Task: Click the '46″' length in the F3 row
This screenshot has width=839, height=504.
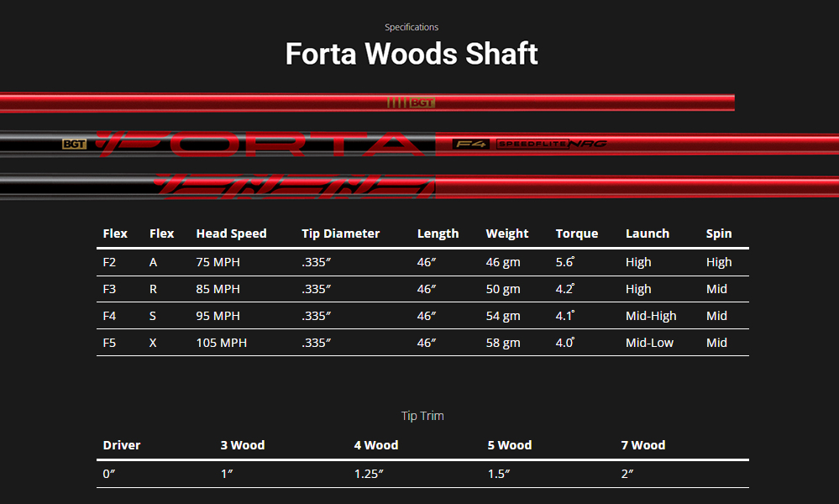Action: 427,289
